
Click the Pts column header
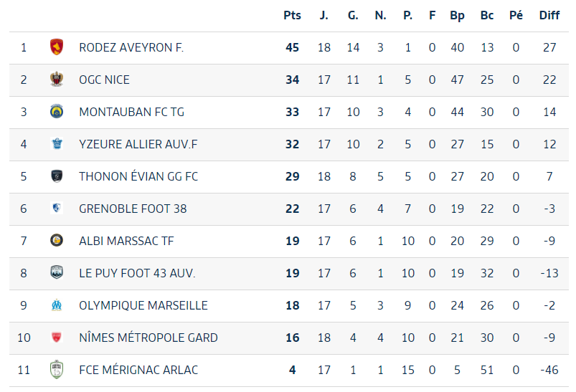(292, 16)
